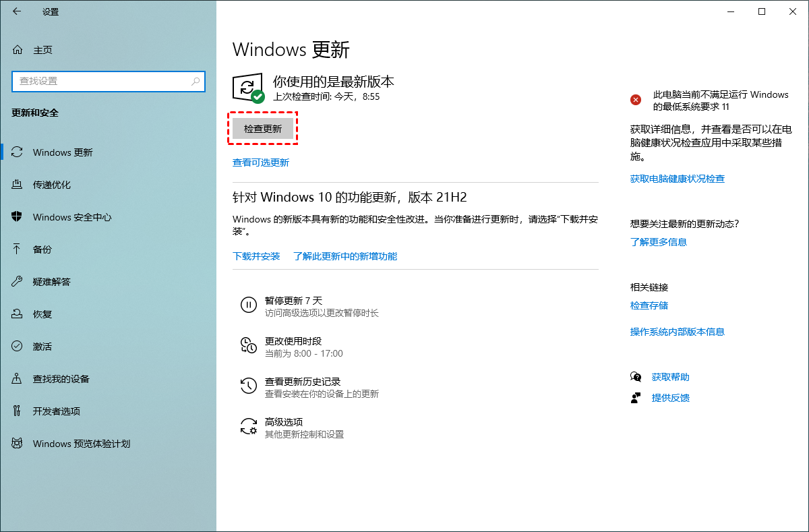Go back with the arrow beside 设置

[x=17, y=11]
